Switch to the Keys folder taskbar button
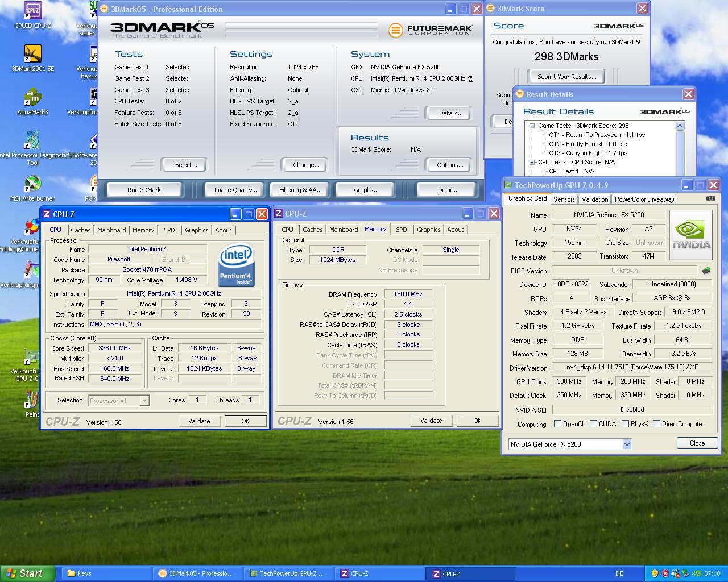 (106, 573)
